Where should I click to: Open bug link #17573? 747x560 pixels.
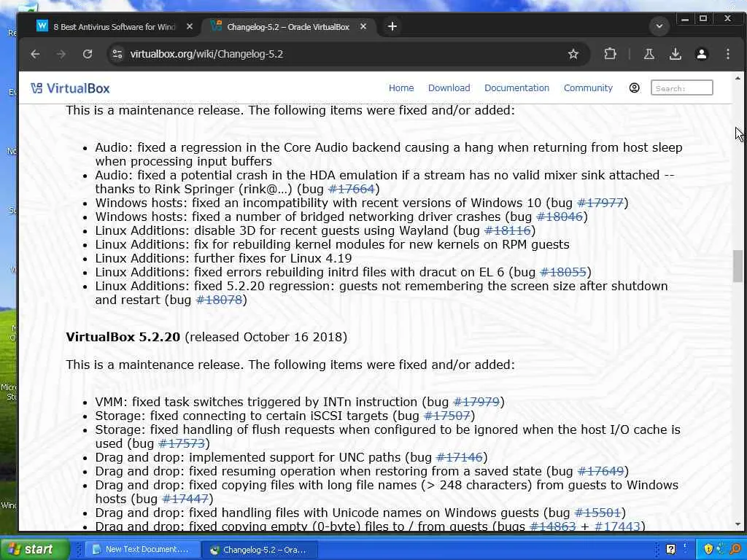pyautogui.click(x=182, y=443)
